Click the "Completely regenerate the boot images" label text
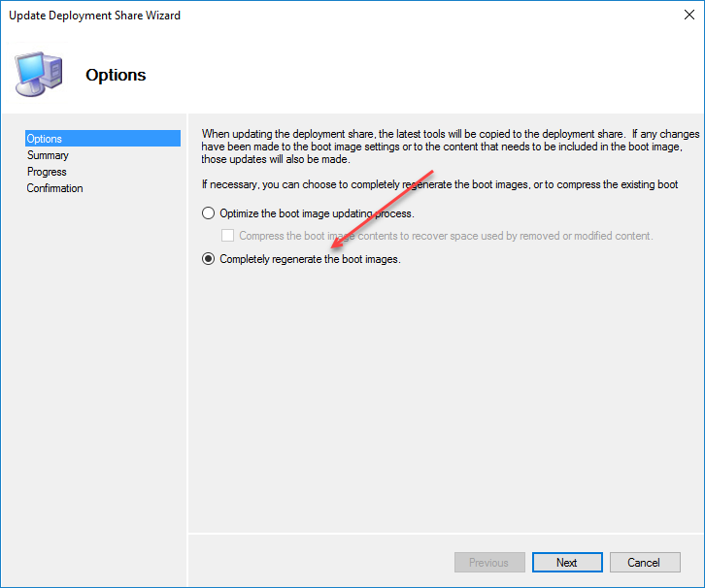 310,259
